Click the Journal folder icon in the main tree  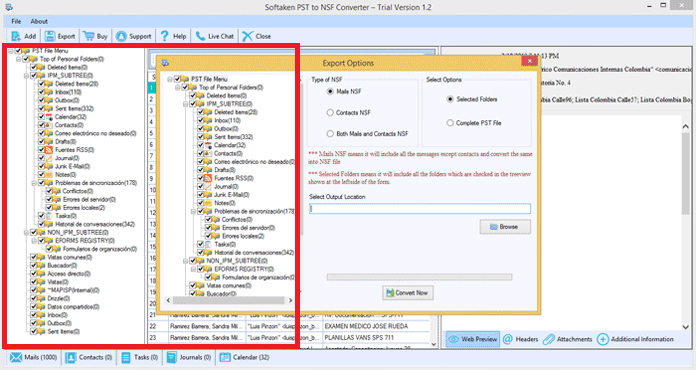click(x=49, y=158)
